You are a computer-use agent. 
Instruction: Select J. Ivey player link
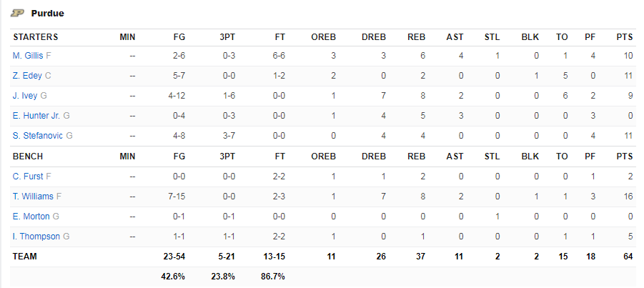pyautogui.click(x=25, y=96)
